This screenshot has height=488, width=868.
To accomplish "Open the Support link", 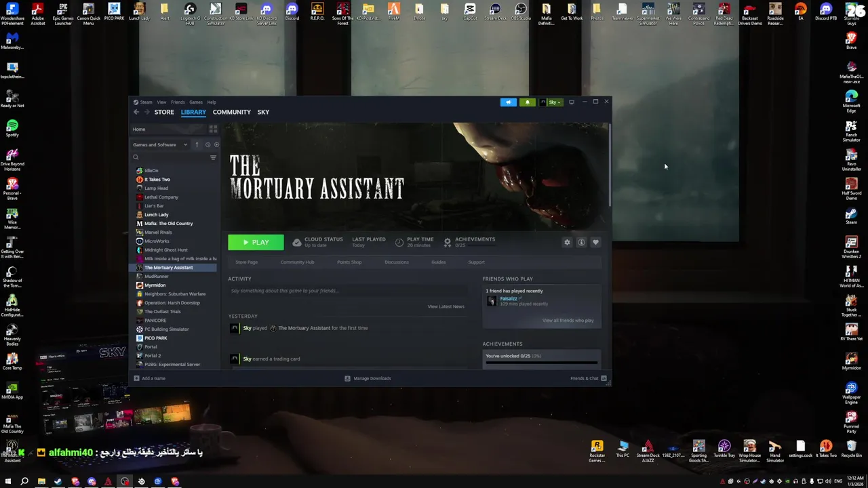I will pyautogui.click(x=476, y=262).
